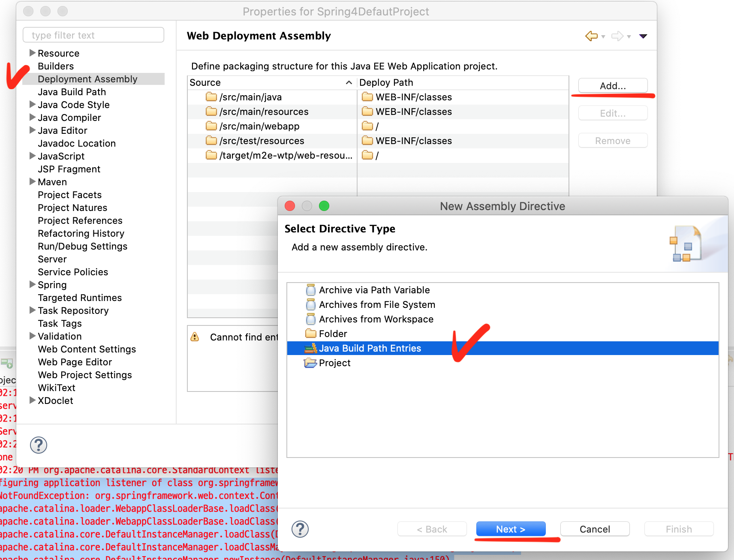
Task: Select the Folder directive icon
Action: pyautogui.click(x=311, y=334)
